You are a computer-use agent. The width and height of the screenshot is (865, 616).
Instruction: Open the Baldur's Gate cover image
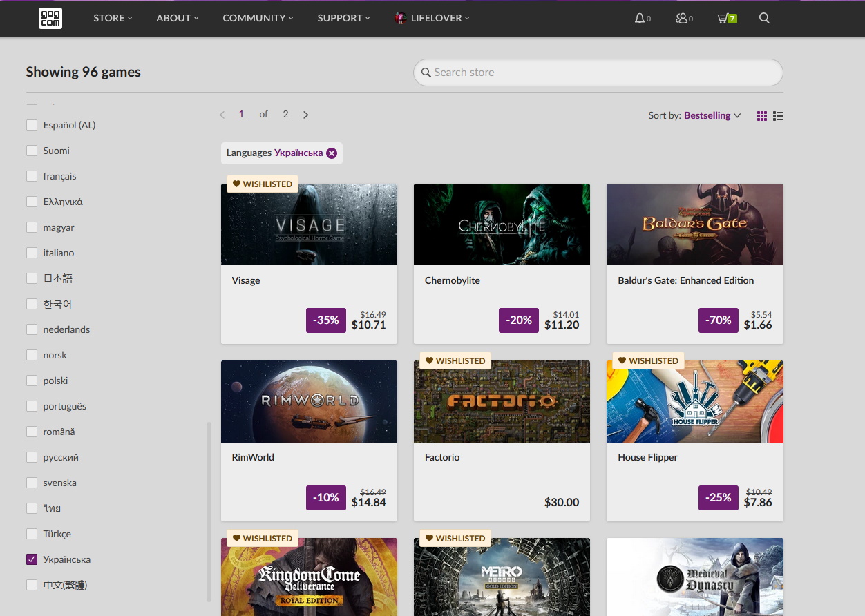(x=695, y=224)
